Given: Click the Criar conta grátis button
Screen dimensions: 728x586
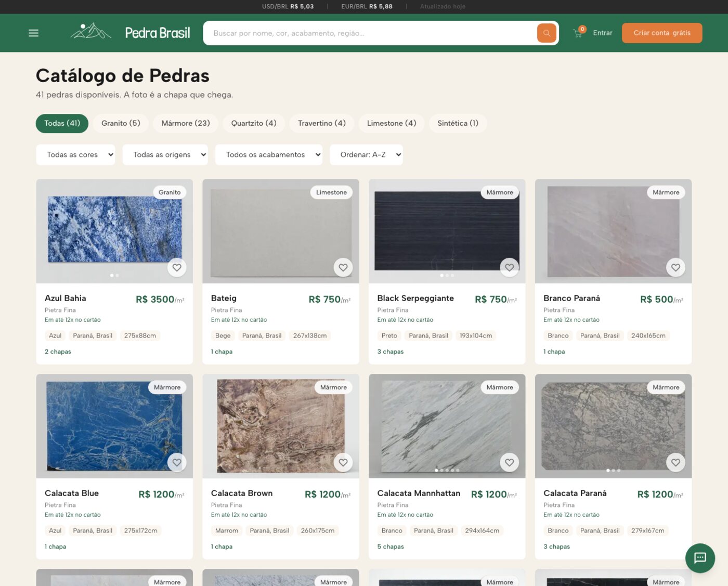Looking at the screenshot, I should tap(662, 33).
